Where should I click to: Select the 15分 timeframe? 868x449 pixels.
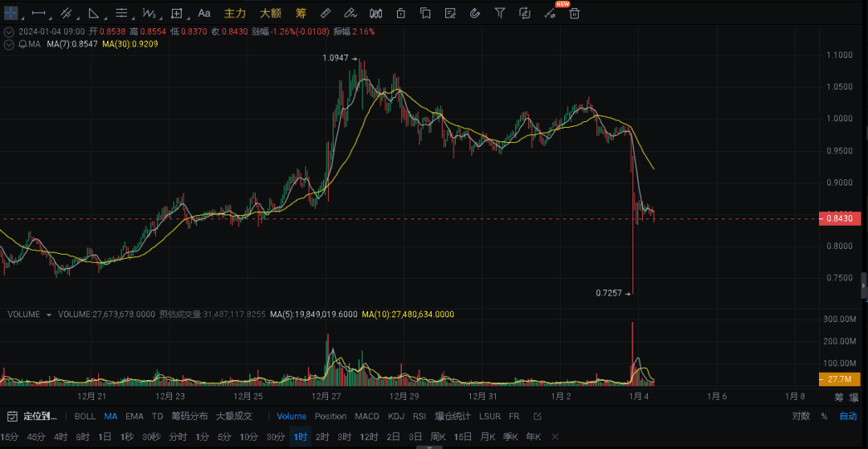point(10,437)
